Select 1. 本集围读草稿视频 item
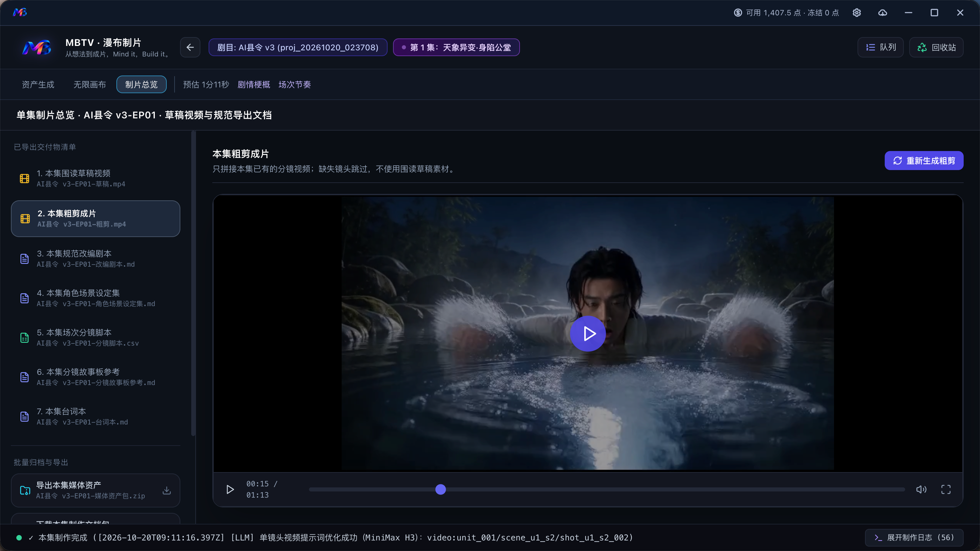 (x=96, y=178)
